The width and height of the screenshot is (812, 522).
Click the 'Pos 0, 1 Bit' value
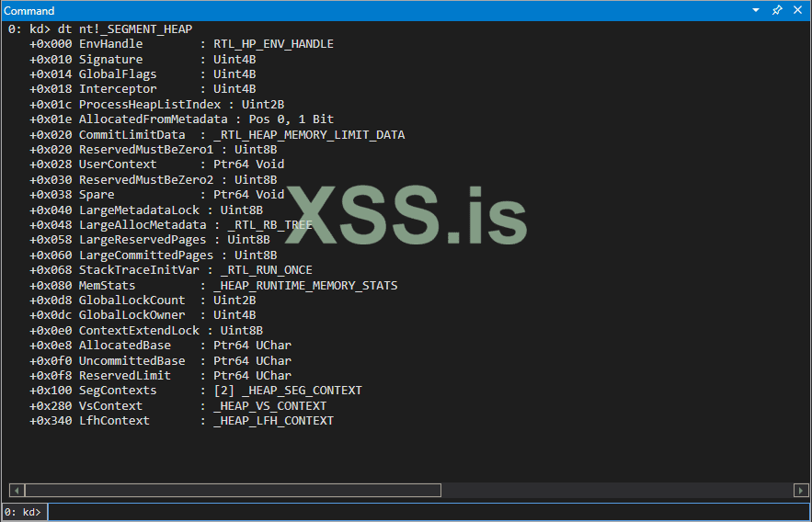291,119
